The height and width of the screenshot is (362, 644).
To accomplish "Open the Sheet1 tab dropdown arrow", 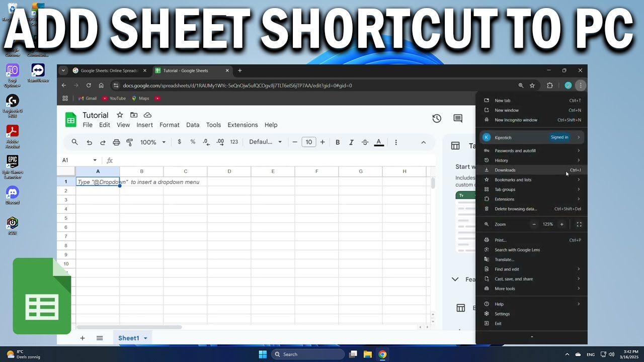I will tap(145, 338).
